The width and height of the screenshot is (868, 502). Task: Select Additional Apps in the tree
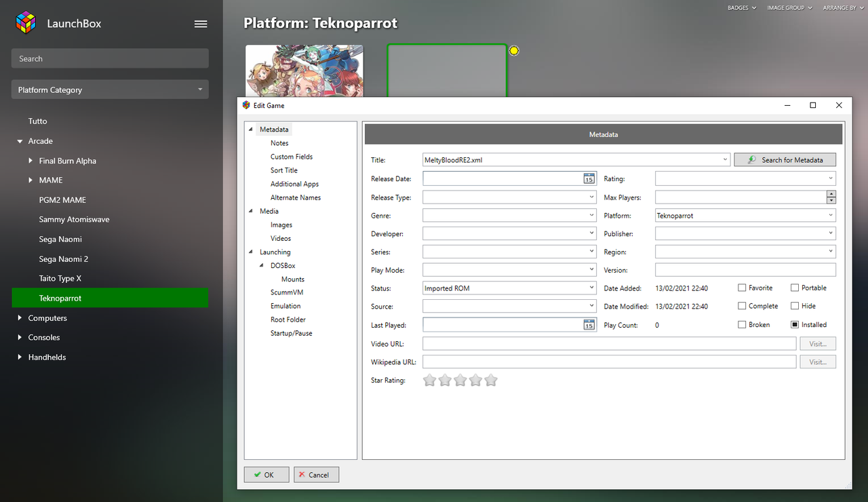(x=294, y=184)
